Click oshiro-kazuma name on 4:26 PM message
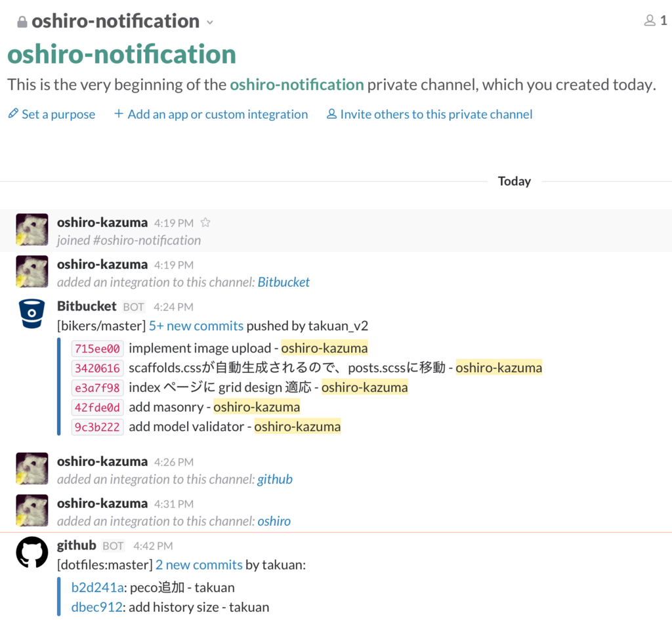 point(102,461)
